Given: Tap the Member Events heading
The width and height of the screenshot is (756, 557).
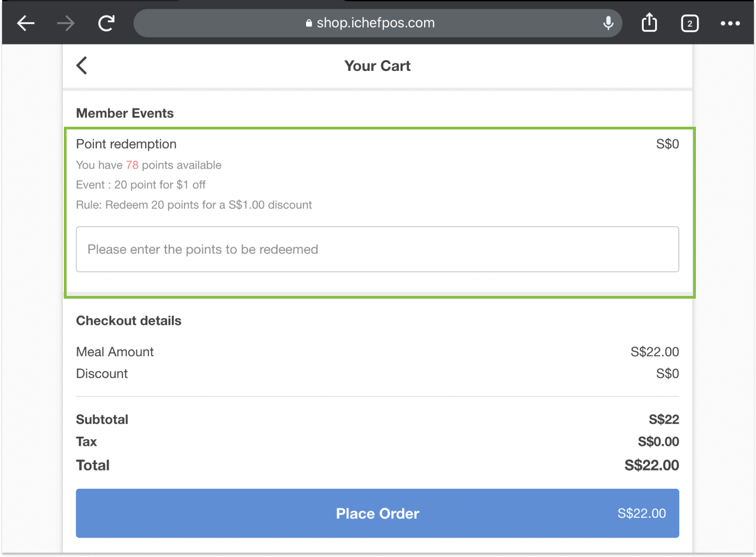Looking at the screenshot, I should click(125, 113).
